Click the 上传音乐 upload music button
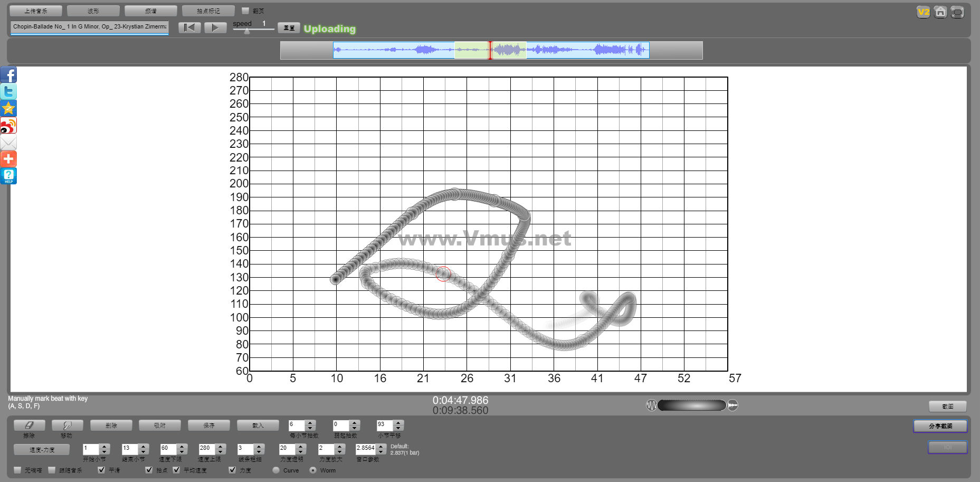This screenshot has width=980, height=482. click(x=36, y=11)
